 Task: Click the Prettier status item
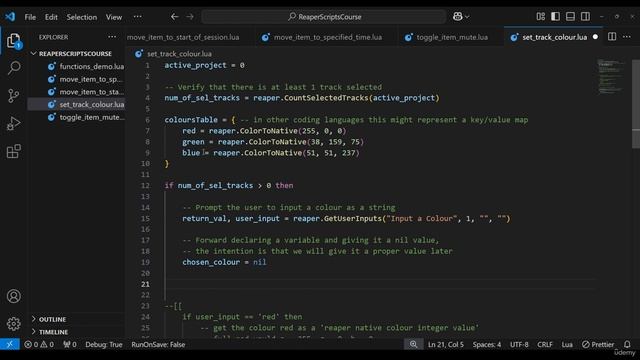click(x=598, y=344)
